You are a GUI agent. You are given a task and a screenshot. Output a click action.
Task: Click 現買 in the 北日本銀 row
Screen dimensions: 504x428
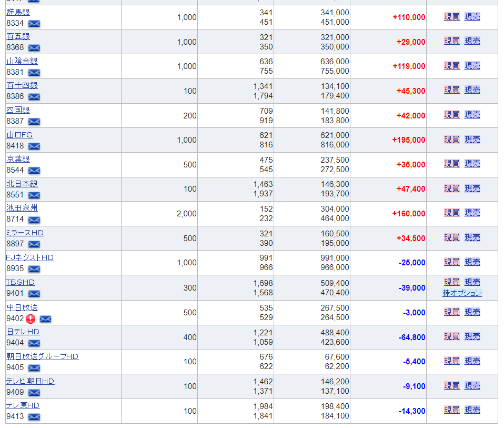click(452, 188)
